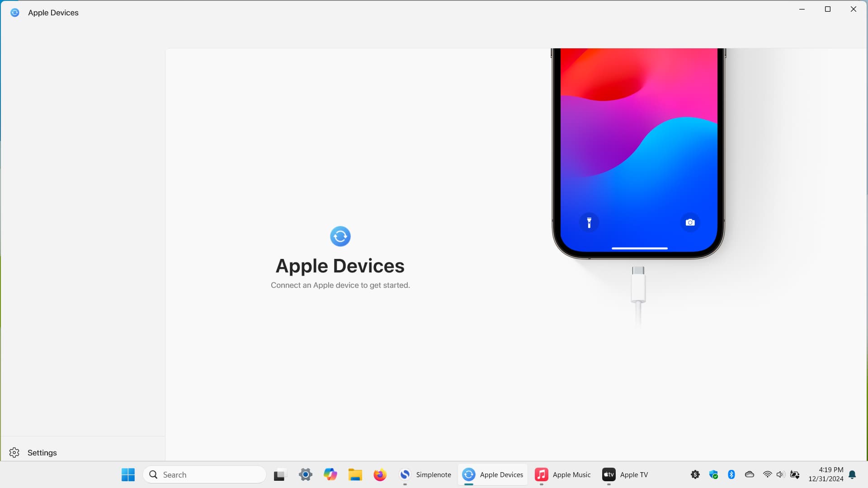Minimize the Apple Devices window
868x488 pixels.
[x=802, y=9]
